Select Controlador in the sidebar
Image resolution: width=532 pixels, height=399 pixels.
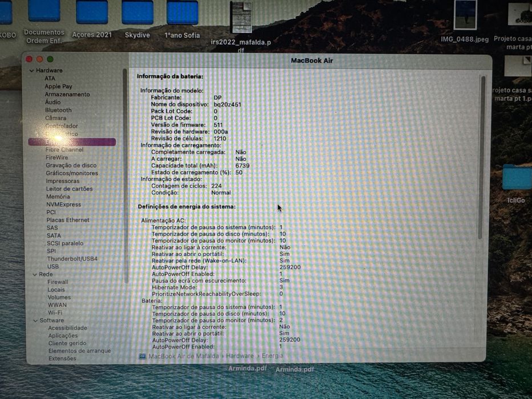click(x=62, y=126)
